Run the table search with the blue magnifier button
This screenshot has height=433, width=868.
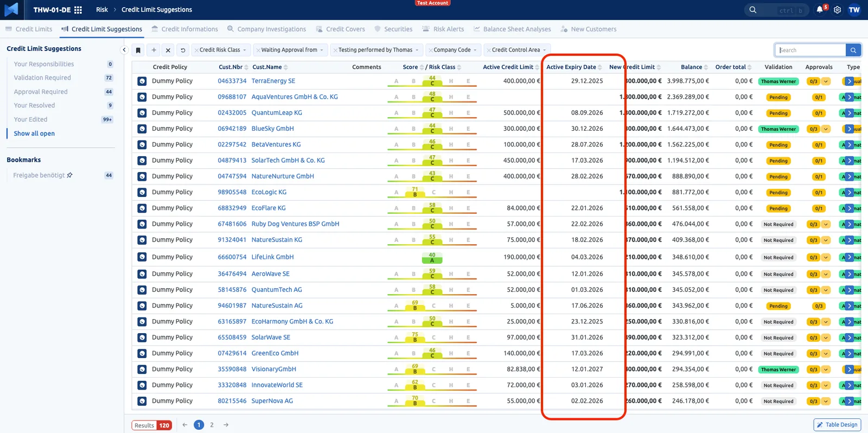pyautogui.click(x=853, y=50)
